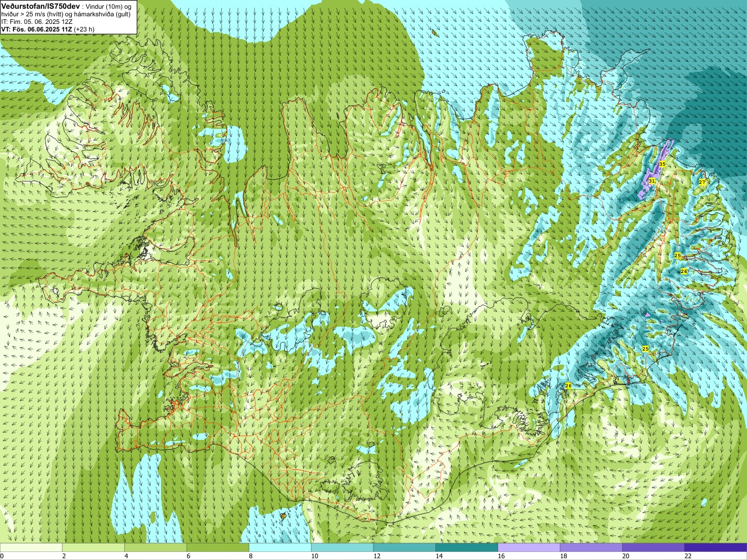Image resolution: width=747 pixels, height=560 pixels.
Task: Click the scale value "18"
Action: 564,556
